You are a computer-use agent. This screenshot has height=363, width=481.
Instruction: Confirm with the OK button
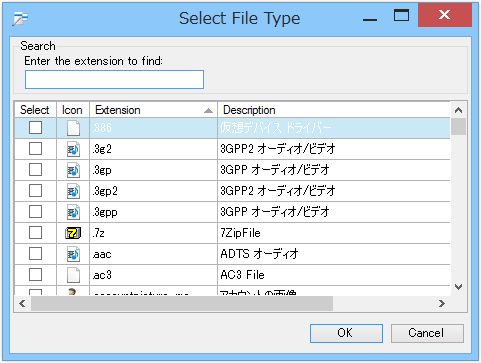(346, 333)
